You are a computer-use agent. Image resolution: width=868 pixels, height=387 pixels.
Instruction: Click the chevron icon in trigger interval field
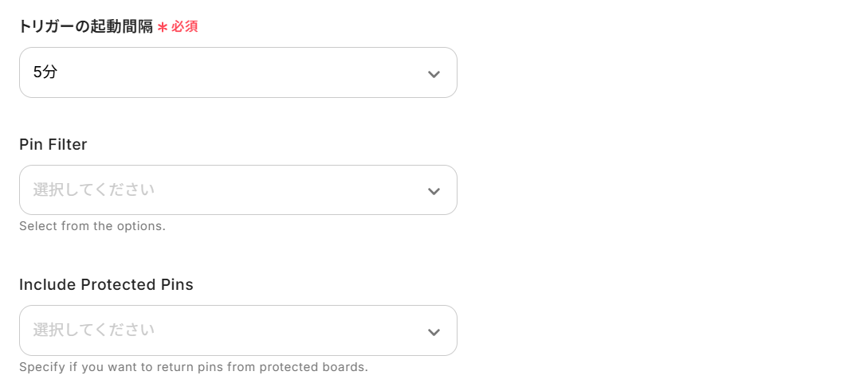click(434, 74)
